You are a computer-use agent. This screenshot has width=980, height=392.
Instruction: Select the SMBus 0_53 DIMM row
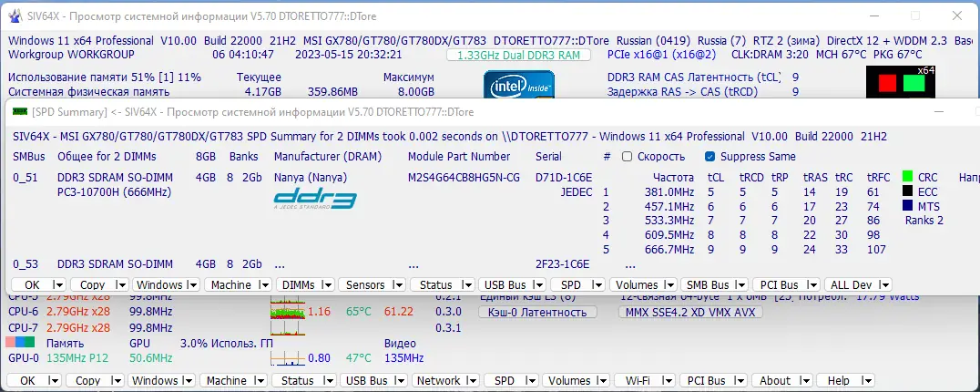coord(25,264)
